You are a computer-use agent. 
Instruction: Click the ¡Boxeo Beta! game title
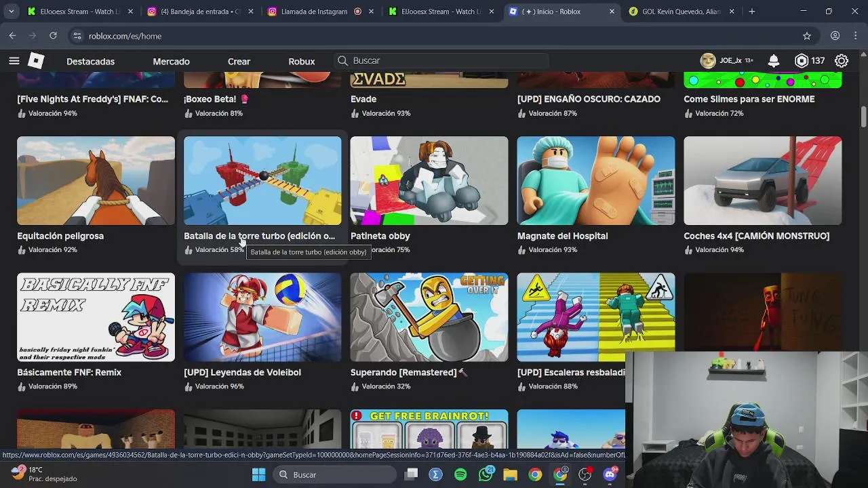click(x=216, y=99)
